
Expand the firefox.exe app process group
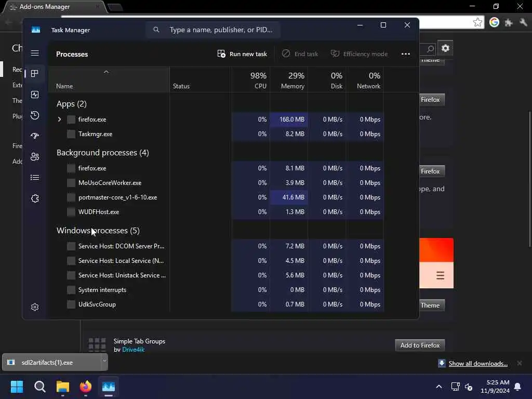coord(59,119)
